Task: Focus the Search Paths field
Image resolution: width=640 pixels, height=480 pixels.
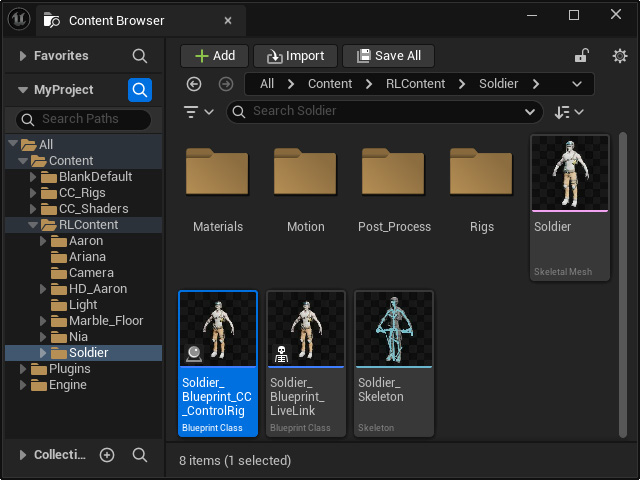Action: click(x=83, y=119)
